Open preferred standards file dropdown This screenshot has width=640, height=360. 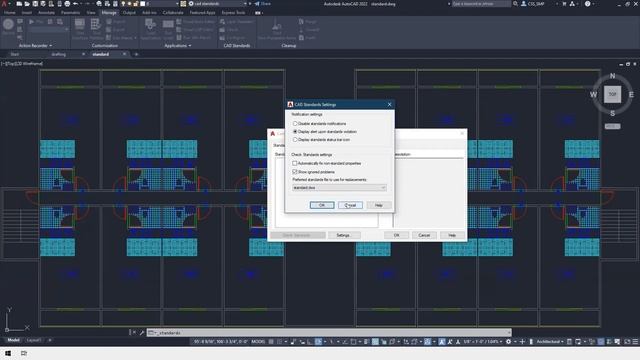(339, 188)
